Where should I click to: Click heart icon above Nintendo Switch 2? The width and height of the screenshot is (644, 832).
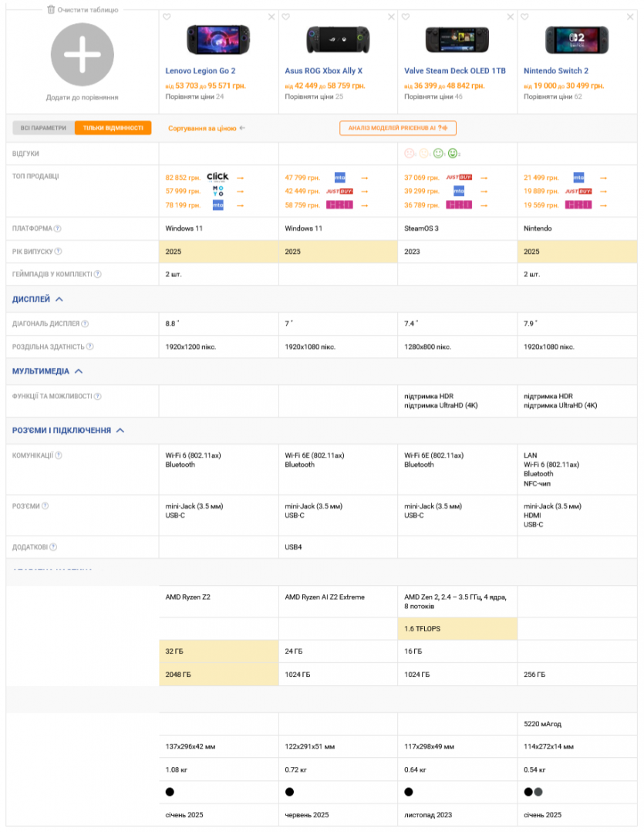click(524, 17)
